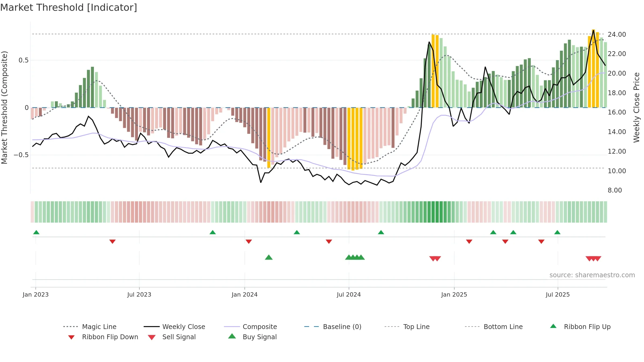644x362 pixels.
Task: Click the darkest green ribbon segment in late 2024
Action: (437, 212)
